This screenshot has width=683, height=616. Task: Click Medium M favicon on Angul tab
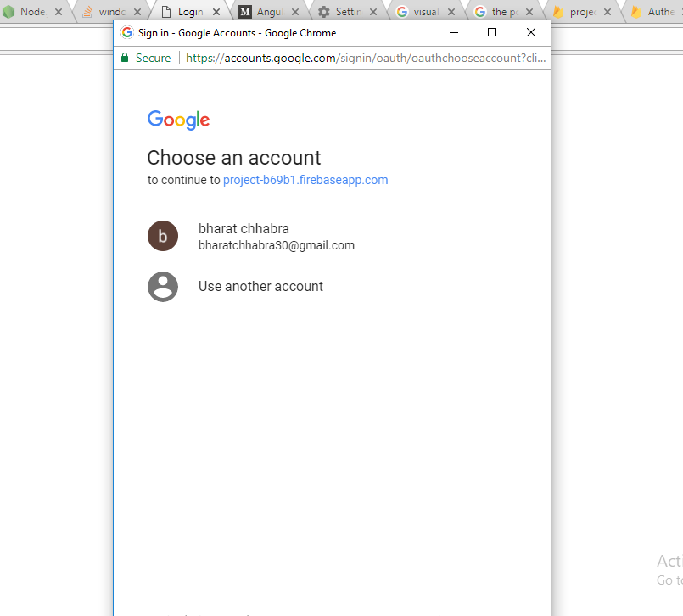click(x=245, y=12)
